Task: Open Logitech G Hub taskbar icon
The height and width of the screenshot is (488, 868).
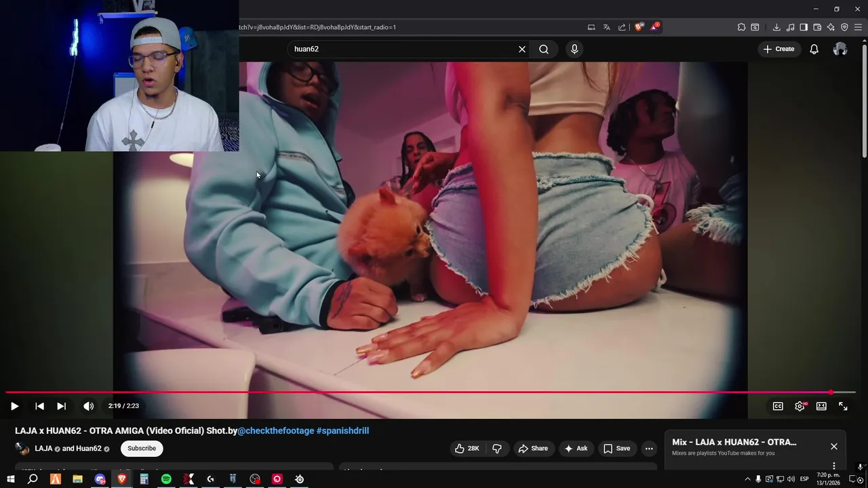Action: point(210,479)
